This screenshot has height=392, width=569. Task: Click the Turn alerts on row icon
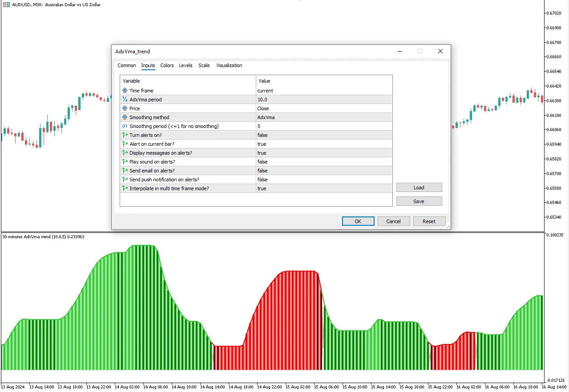[125, 135]
